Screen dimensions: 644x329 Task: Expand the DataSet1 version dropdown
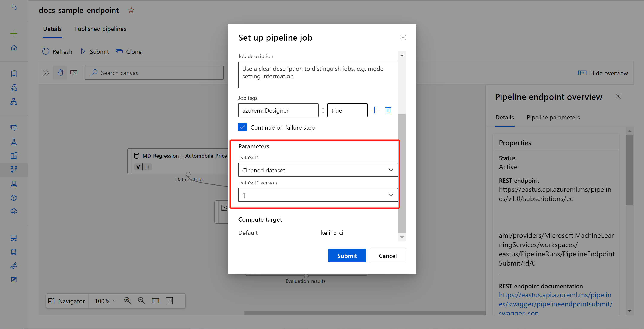[318, 195]
